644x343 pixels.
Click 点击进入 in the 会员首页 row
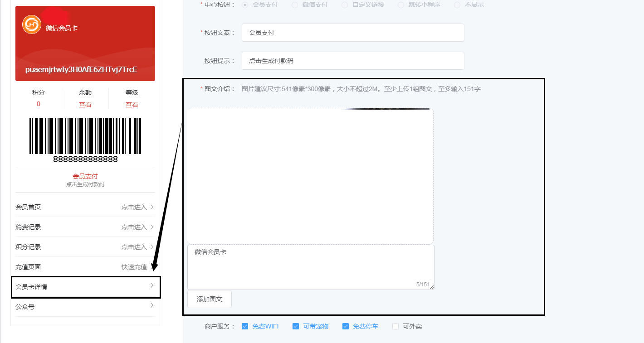point(134,207)
